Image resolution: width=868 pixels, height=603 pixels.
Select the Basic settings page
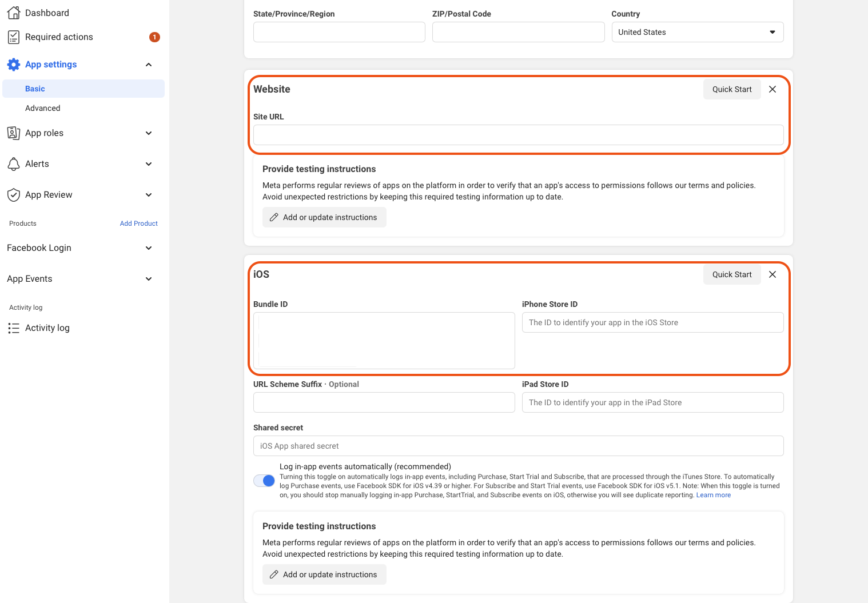[x=83, y=89]
